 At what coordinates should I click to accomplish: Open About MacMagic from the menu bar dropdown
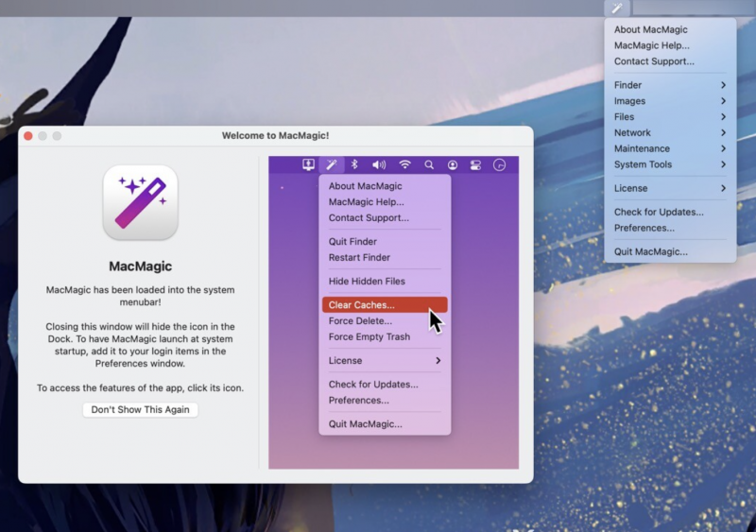click(x=670, y=29)
